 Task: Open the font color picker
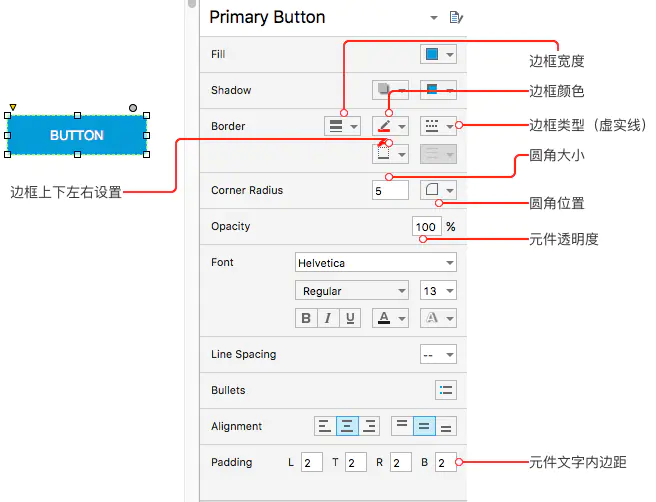pos(390,318)
